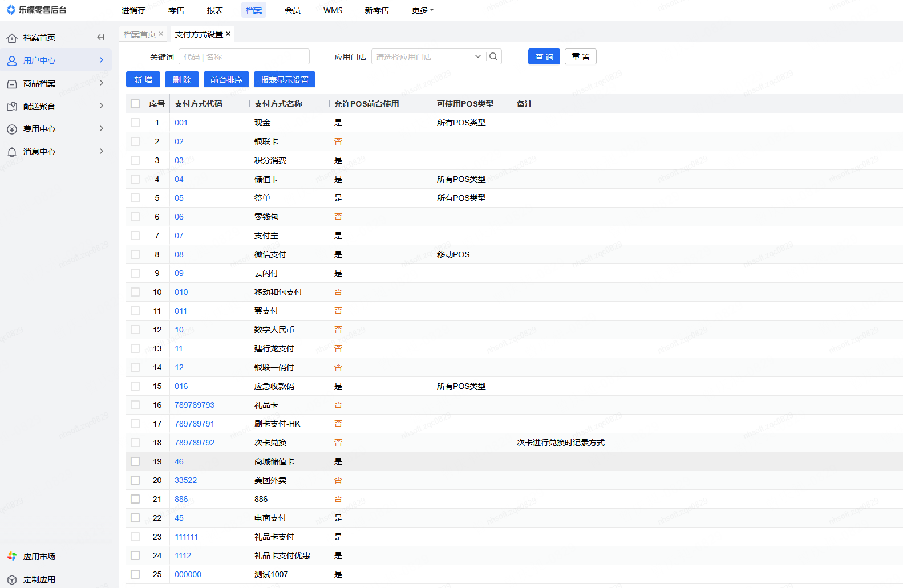The height and width of the screenshot is (588, 903).
Task: Expand the 商品档案 sidebar chevron
Action: (102, 83)
